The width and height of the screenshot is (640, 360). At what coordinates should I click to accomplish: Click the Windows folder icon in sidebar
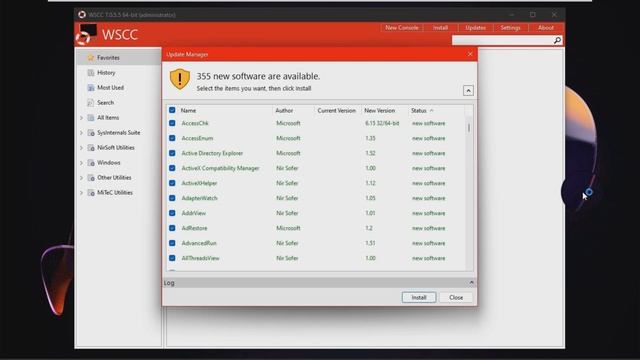pyautogui.click(x=91, y=162)
